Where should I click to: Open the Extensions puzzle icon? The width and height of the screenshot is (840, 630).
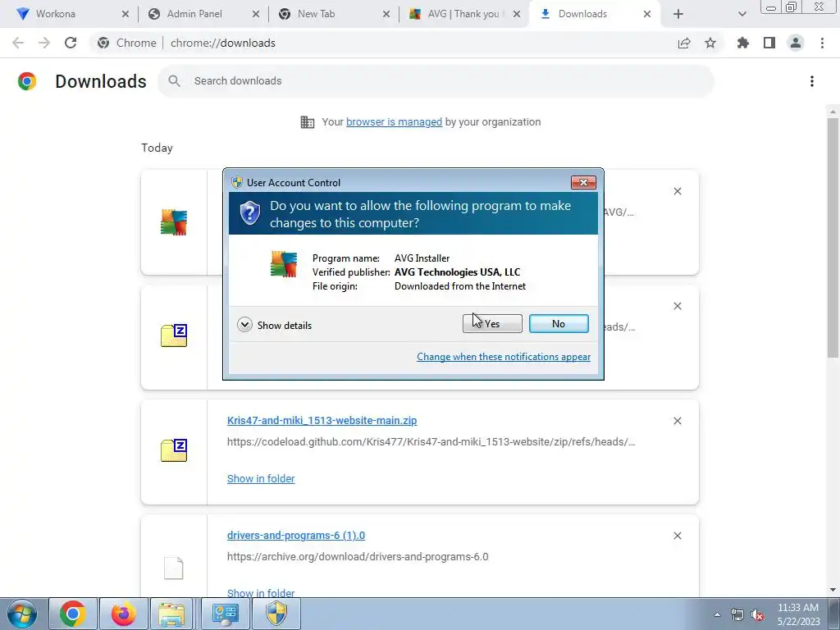point(743,43)
